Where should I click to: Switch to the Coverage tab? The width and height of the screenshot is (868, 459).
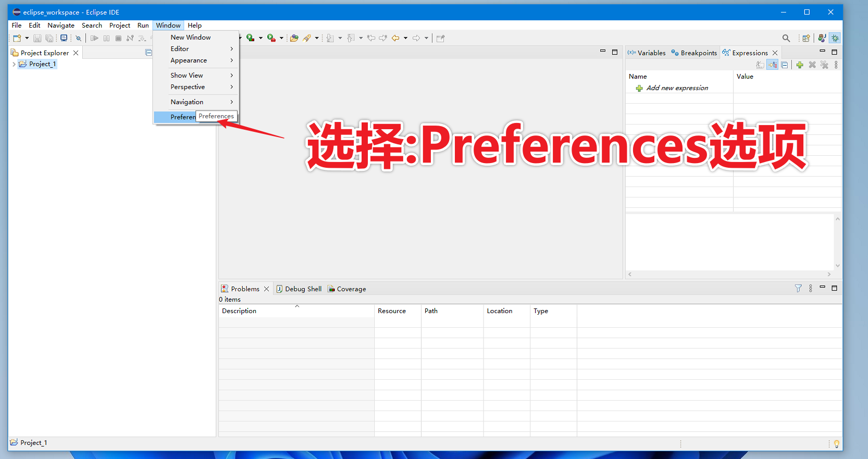pos(346,289)
